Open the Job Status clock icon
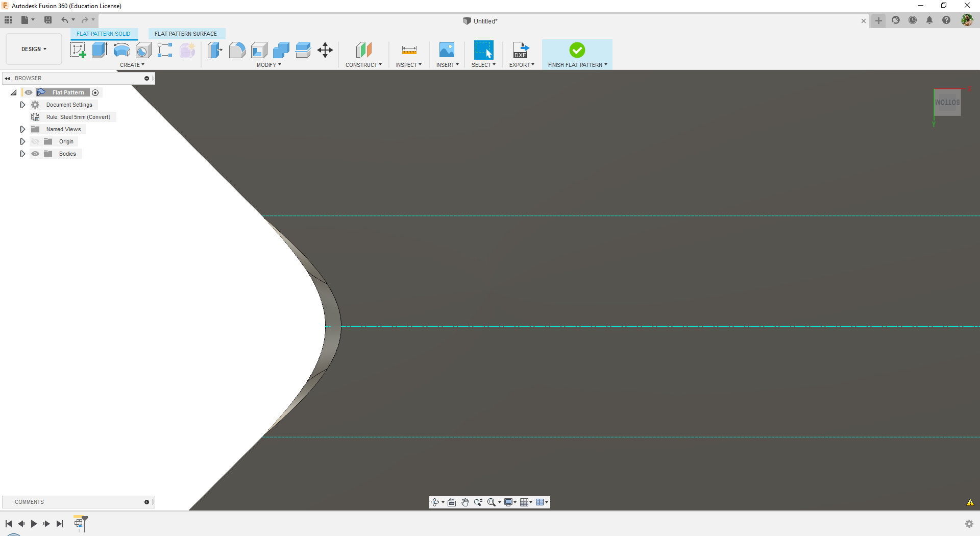Viewport: 980px width, 536px height. click(x=913, y=20)
